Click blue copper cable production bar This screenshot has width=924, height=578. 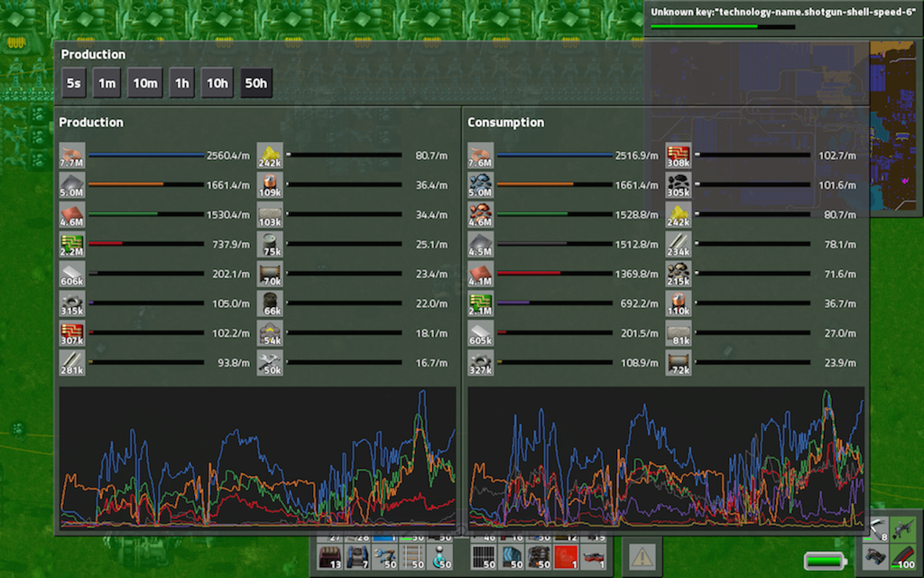click(146, 155)
